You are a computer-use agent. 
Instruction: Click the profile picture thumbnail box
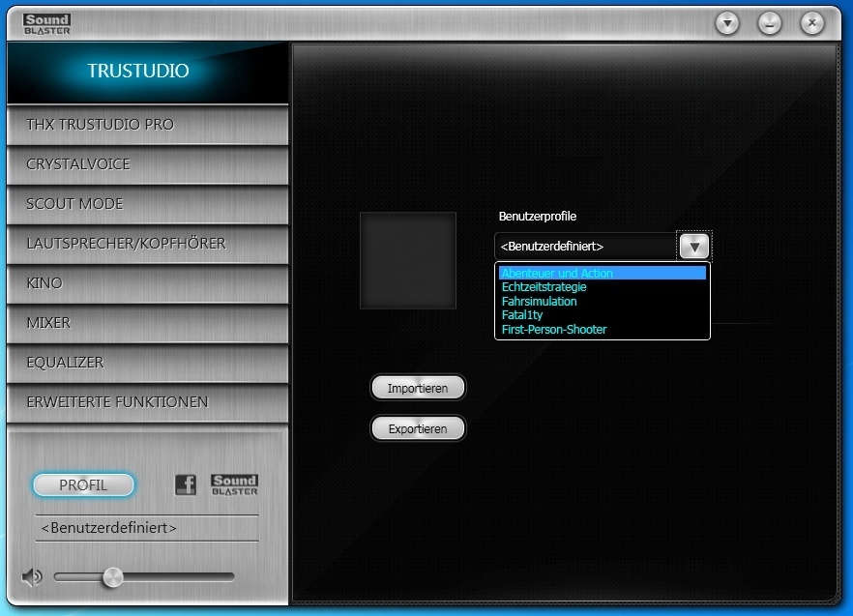click(x=408, y=261)
